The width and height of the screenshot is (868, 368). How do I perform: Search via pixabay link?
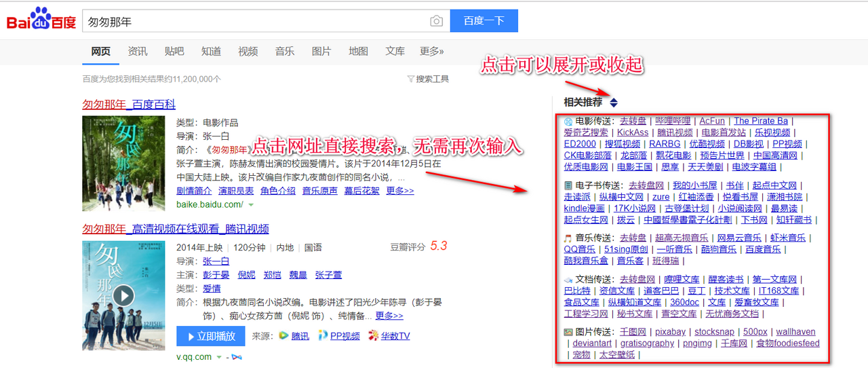click(670, 332)
